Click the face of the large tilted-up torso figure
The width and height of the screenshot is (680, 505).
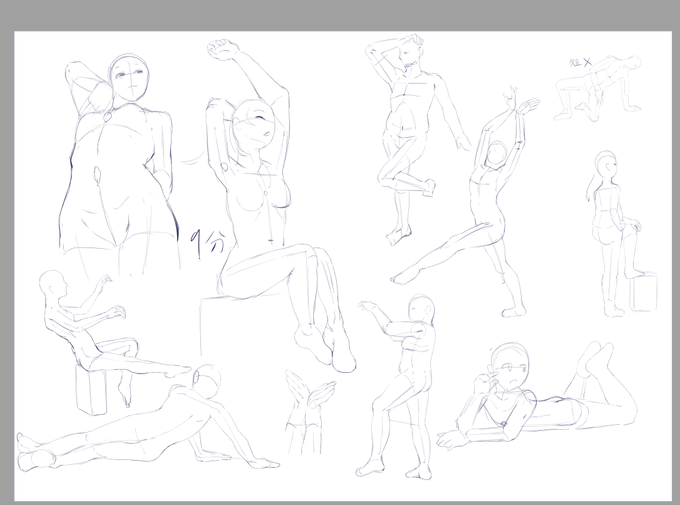coord(129,79)
